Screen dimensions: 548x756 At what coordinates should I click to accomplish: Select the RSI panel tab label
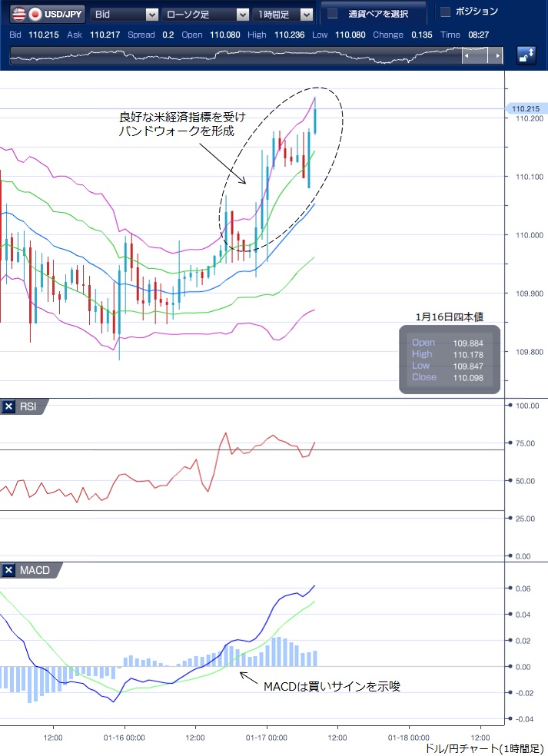pos(28,406)
